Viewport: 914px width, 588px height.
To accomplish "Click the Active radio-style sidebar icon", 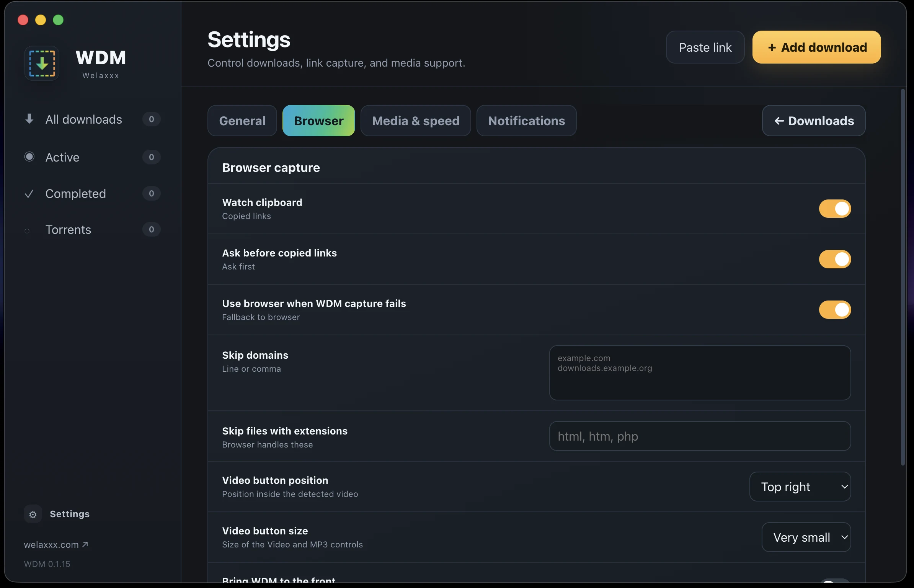I will pyautogui.click(x=29, y=157).
